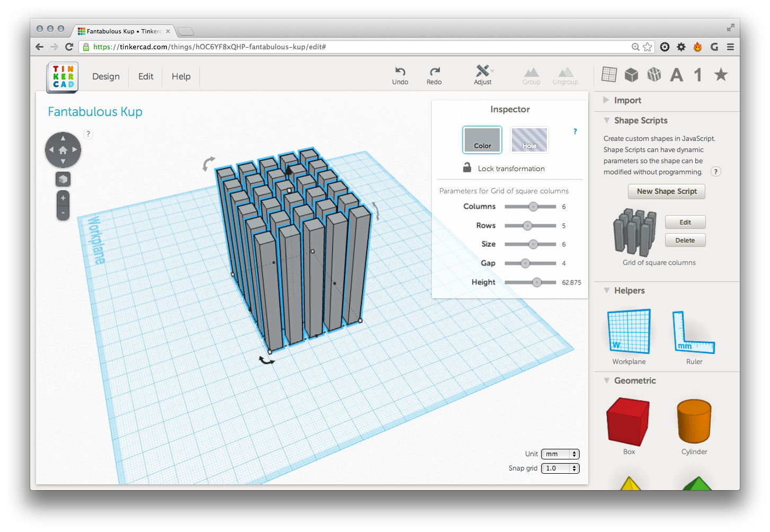Click the Height slider handle
The width and height of the screenshot is (770, 532).
click(x=537, y=282)
